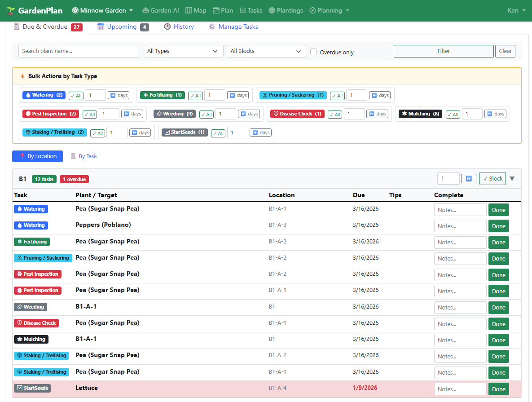Click the Manage Tasks gear icon
This screenshot has height=402, width=532.
coord(211,27)
